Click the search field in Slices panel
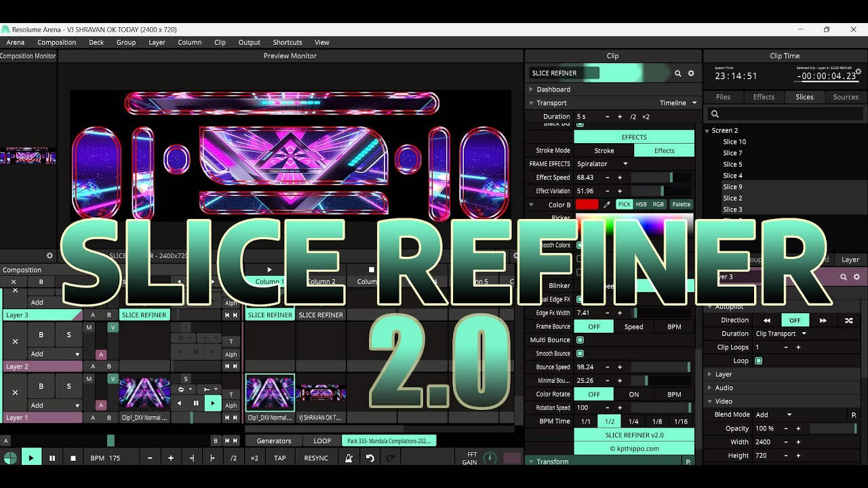868x488 pixels. [x=784, y=114]
